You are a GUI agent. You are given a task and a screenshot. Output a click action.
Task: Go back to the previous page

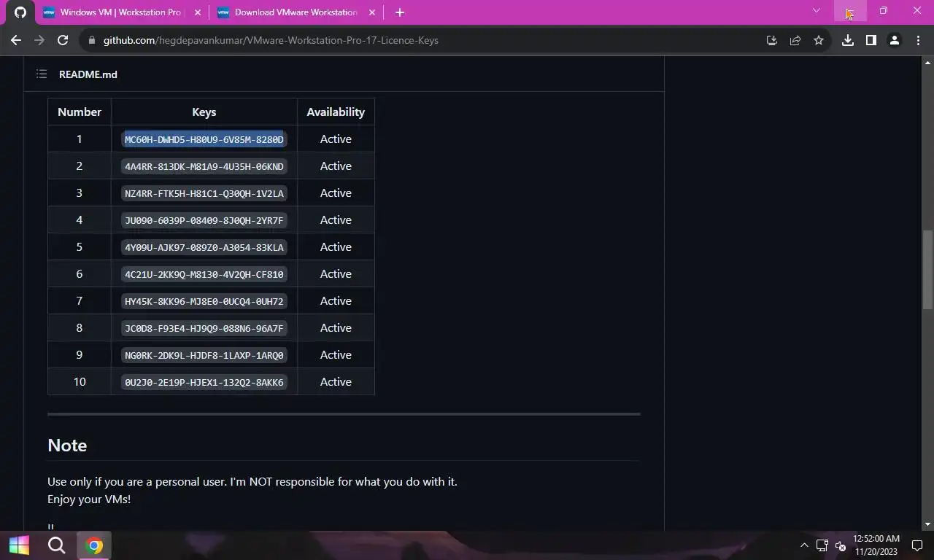pos(16,40)
